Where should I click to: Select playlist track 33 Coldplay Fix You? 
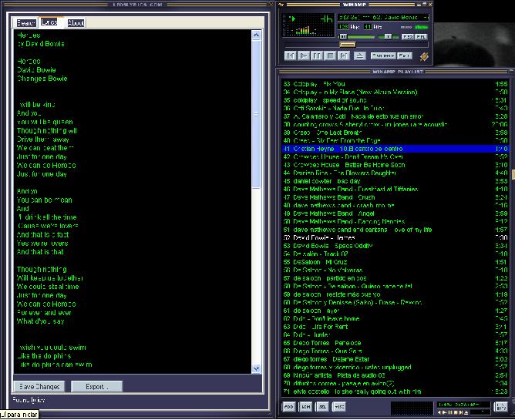point(396,84)
